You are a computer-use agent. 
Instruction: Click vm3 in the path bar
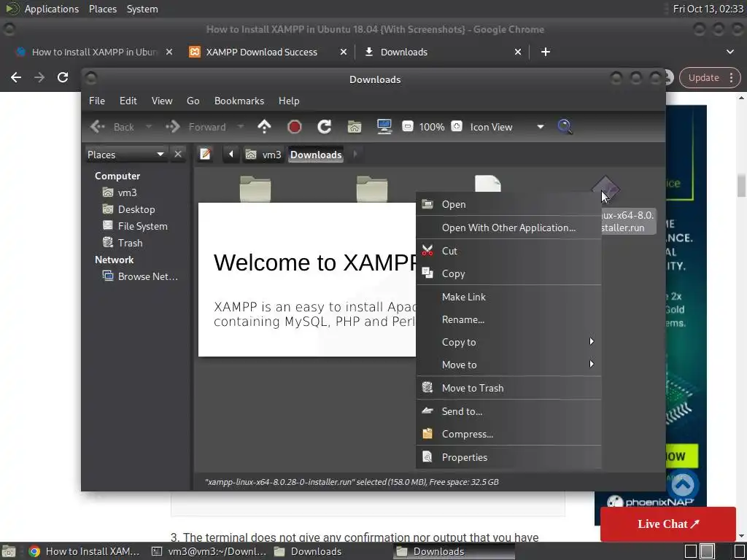(x=263, y=155)
